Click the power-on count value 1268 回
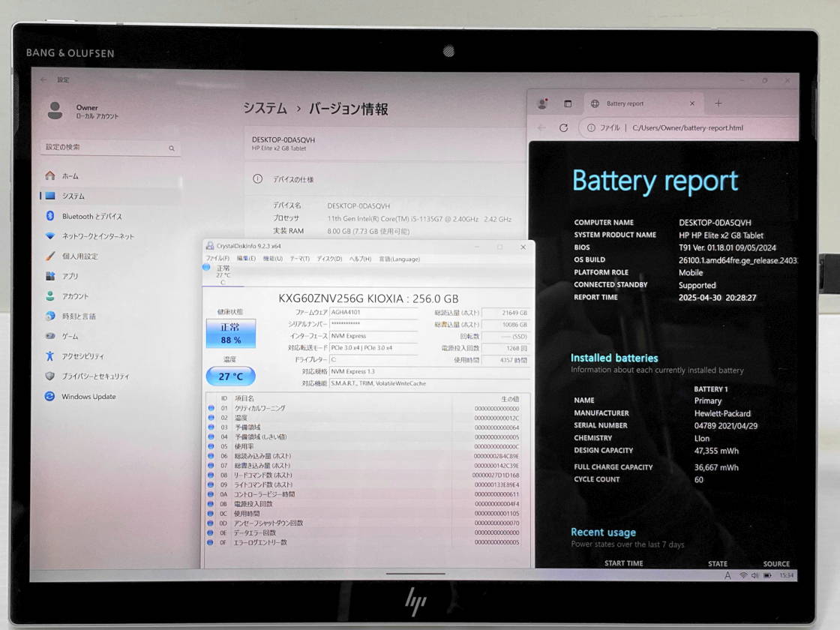The image size is (840, 630). [505, 348]
